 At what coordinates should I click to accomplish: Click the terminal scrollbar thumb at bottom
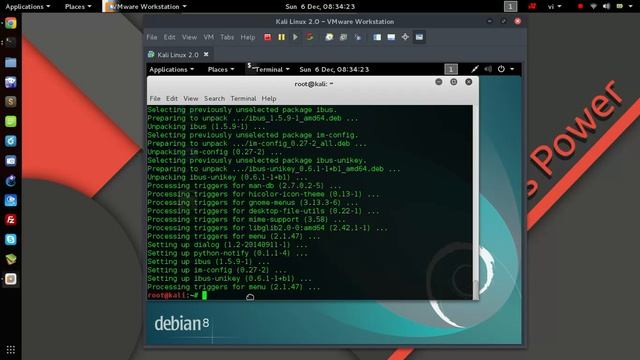(476, 289)
